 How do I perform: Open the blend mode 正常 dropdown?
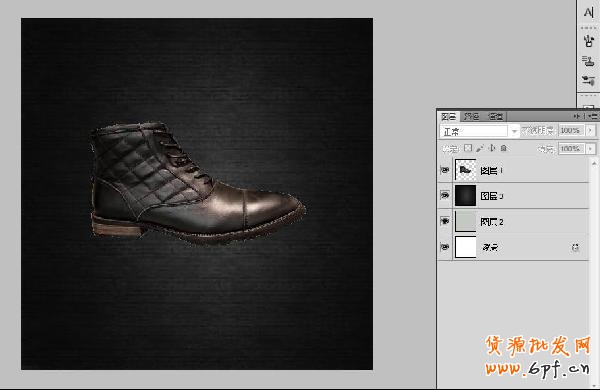pyautogui.click(x=479, y=131)
